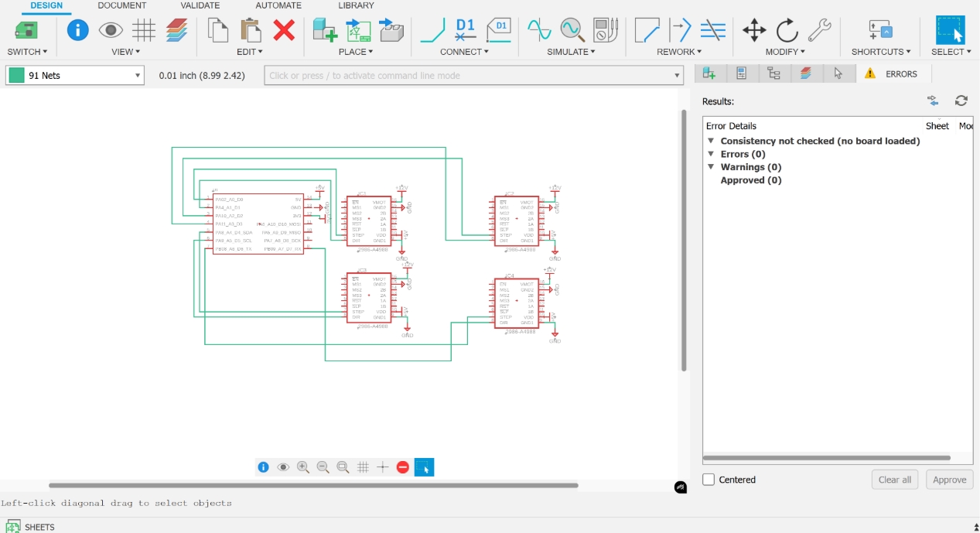Switch to the AUTOMATE tab
980x533 pixels.
coord(278,5)
